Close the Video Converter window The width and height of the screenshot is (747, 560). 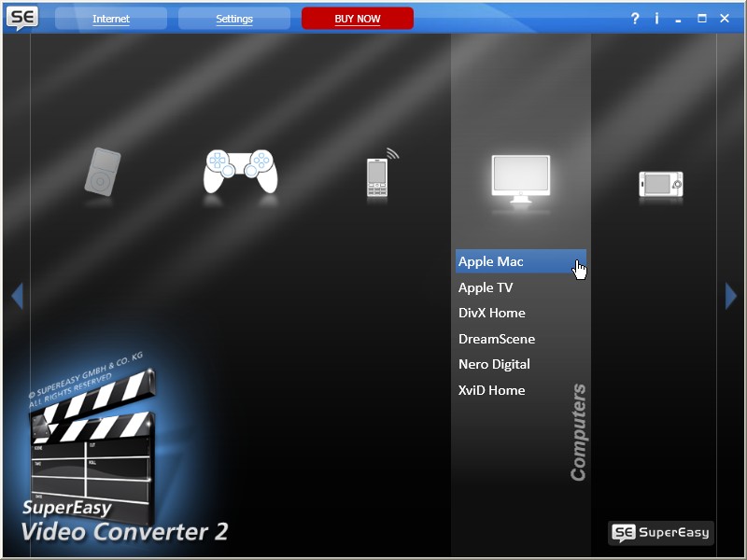click(x=725, y=19)
